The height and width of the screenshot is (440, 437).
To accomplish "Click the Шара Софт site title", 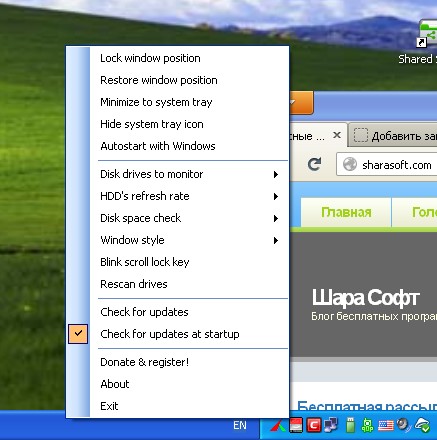I will [x=365, y=297].
